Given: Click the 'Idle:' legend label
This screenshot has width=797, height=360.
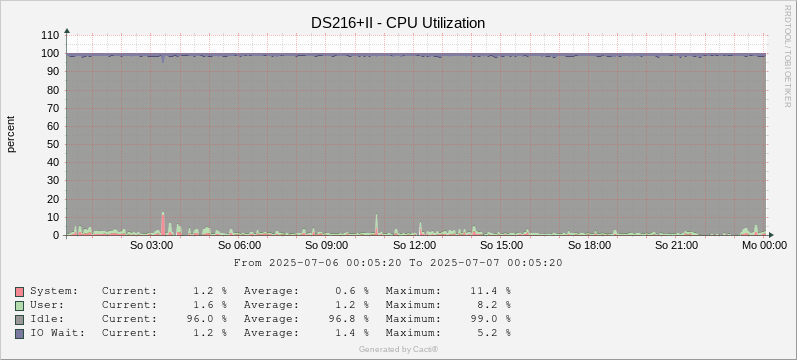Looking at the screenshot, I should click(x=48, y=319).
